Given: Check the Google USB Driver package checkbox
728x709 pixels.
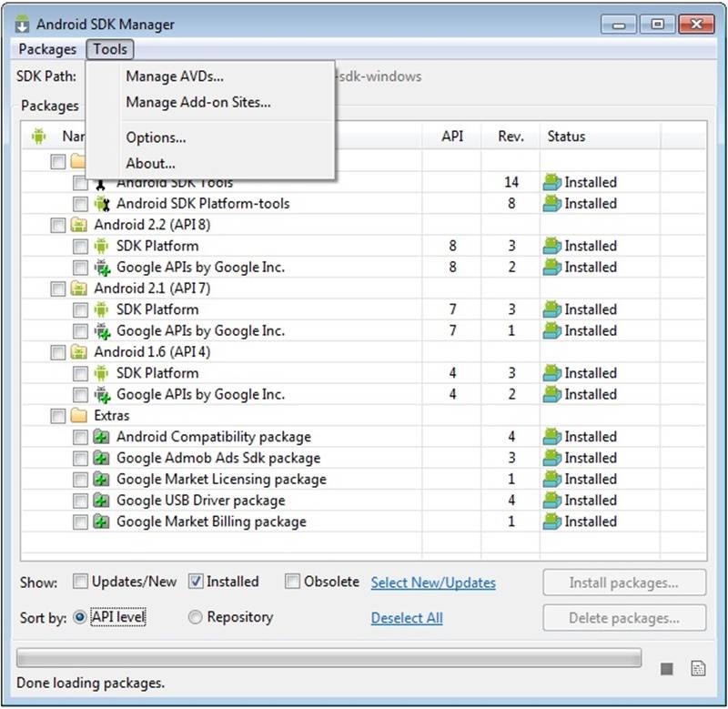Looking at the screenshot, I should (80, 501).
